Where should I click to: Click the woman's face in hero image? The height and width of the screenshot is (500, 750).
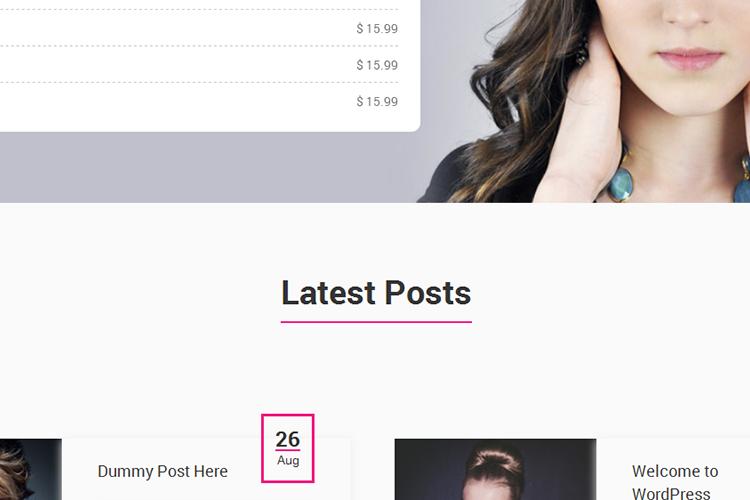coord(691,53)
